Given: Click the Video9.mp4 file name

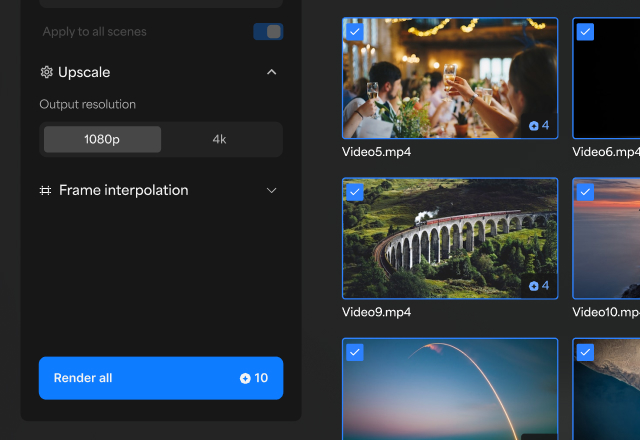Looking at the screenshot, I should [376, 313].
